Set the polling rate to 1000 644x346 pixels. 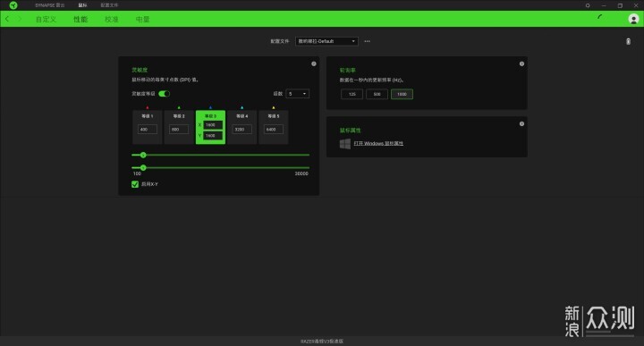coord(402,94)
